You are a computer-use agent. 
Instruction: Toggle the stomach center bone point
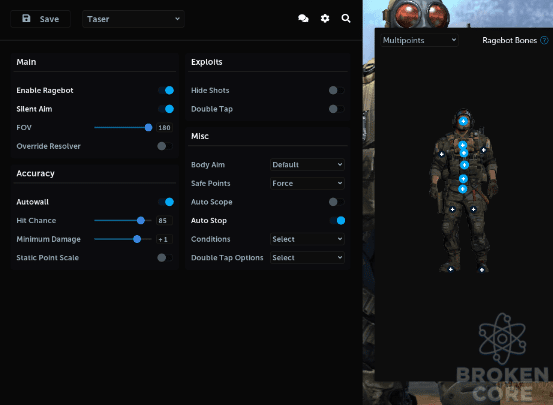(x=464, y=165)
